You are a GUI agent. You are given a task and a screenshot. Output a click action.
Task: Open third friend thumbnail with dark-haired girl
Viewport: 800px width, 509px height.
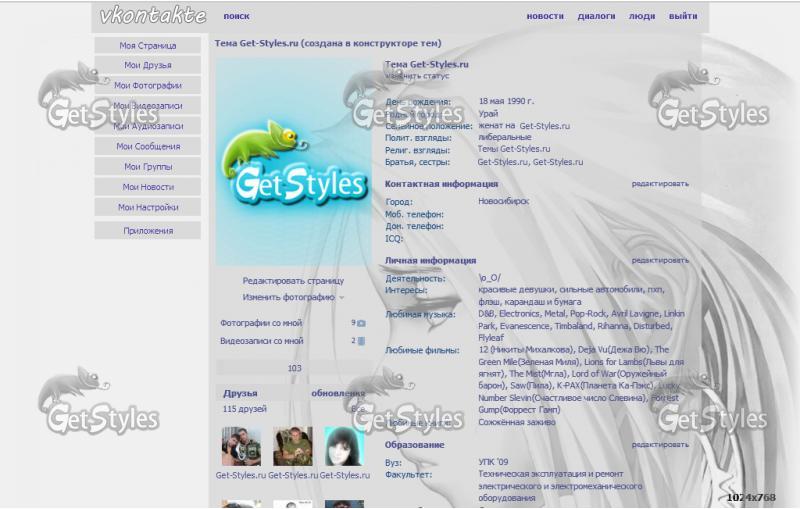coord(344,447)
